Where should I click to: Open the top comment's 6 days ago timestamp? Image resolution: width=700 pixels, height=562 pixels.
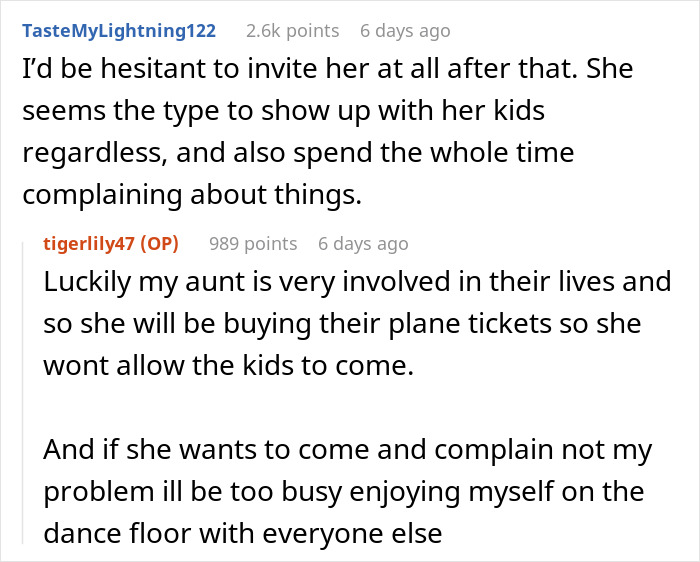coord(405,31)
